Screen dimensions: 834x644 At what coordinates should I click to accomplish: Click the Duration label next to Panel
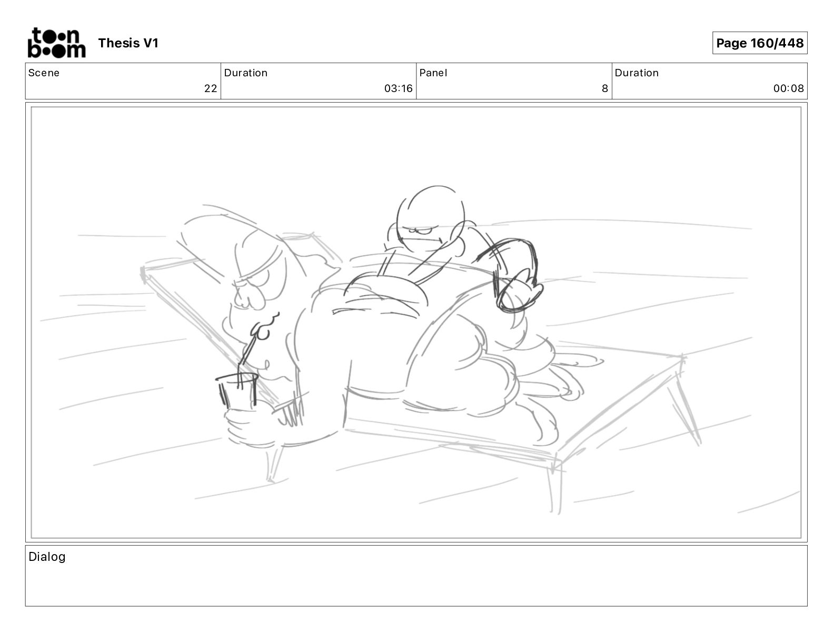tap(637, 73)
